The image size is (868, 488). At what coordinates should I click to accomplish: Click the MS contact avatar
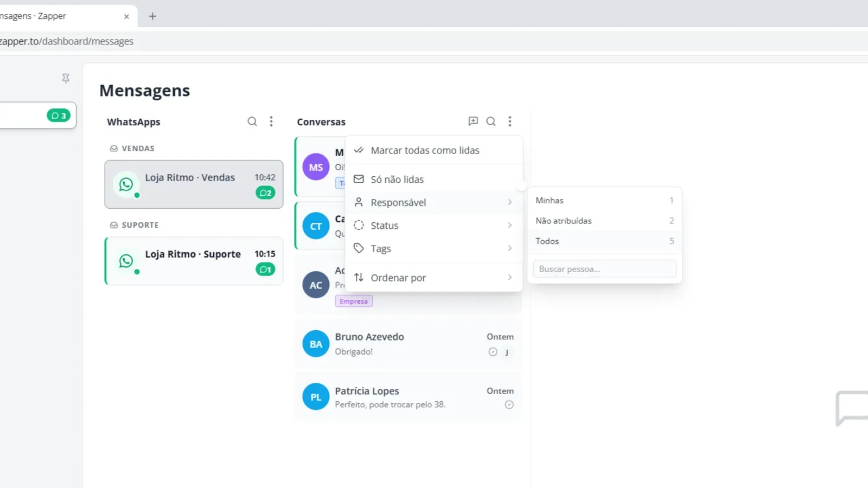316,167
